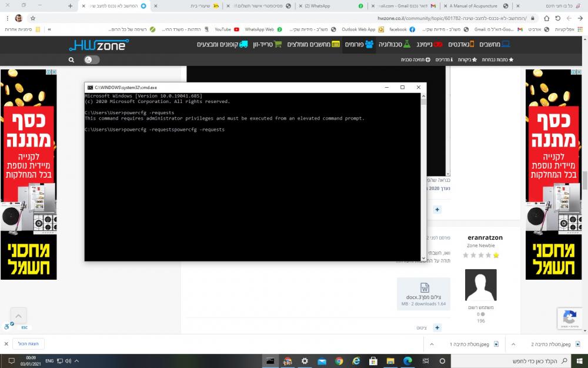The height and width of the screenshot is (368, 588).
Task: Open the facebook bookmark
Action: coord(402,29)
